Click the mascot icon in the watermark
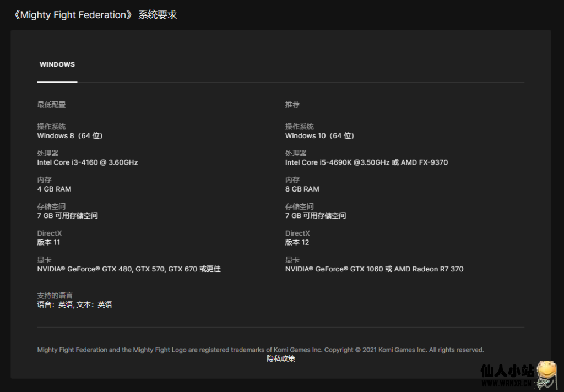 point(546,374)
